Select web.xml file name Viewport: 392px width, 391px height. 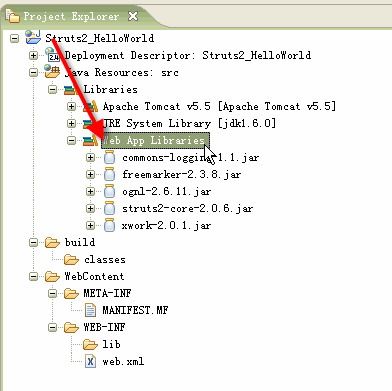(123, 361)
